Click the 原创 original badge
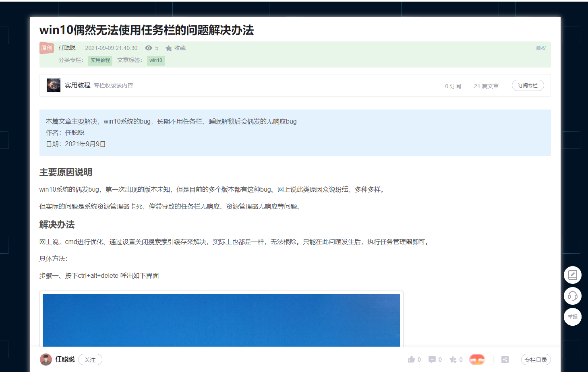Screen dimensions: 588x372 point(47,48)
